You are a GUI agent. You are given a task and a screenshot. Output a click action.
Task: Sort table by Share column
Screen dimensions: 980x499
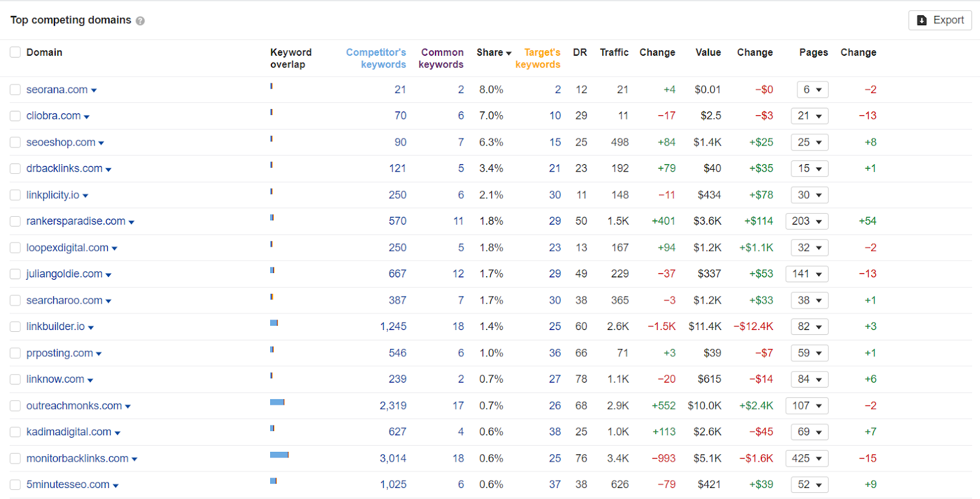pos(494,53)
